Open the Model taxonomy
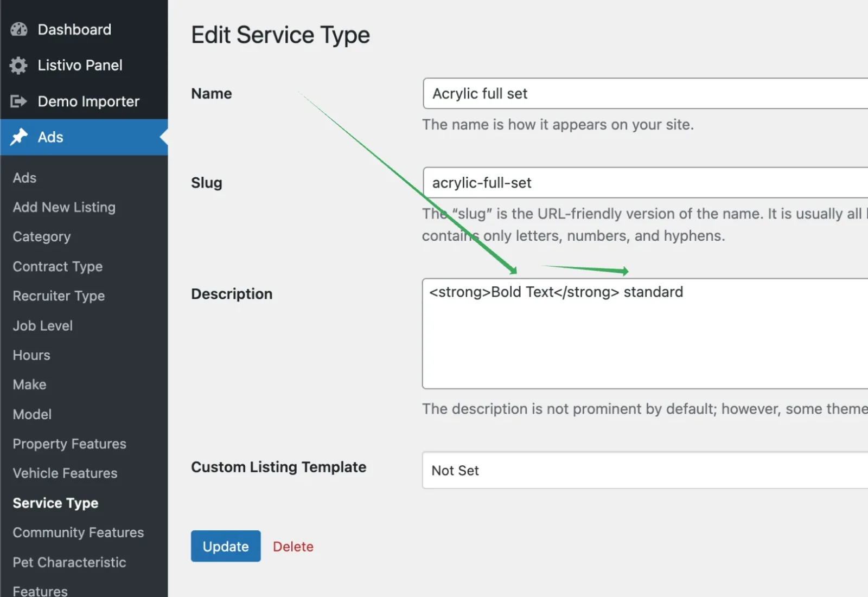This screenshot has width=868, height=597. point(32,414)
